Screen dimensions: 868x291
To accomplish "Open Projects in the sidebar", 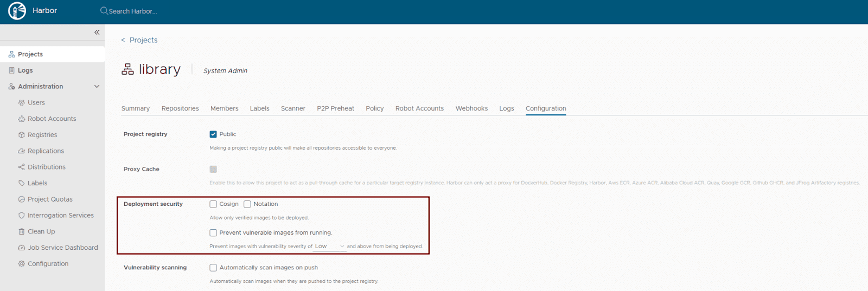I will 52,54.
